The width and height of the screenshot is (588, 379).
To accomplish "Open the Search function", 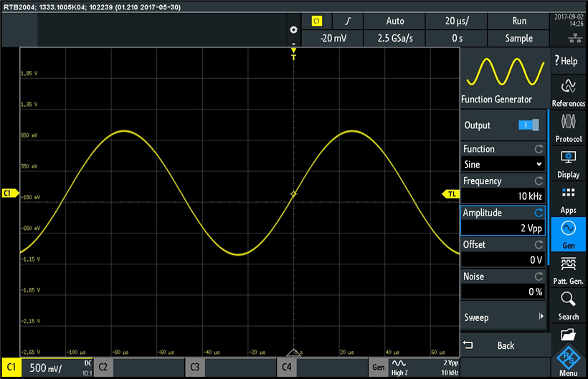I will click(x=568, y=306).
